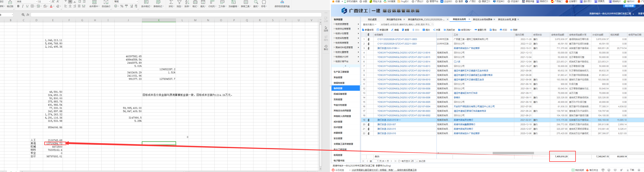Decrease font size with the A- icon

(58, 1)
